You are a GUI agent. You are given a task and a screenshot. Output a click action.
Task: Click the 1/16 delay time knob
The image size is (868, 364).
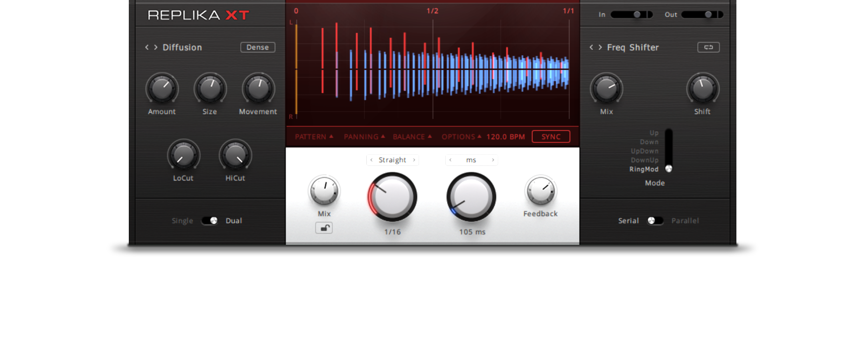(392, 197)
